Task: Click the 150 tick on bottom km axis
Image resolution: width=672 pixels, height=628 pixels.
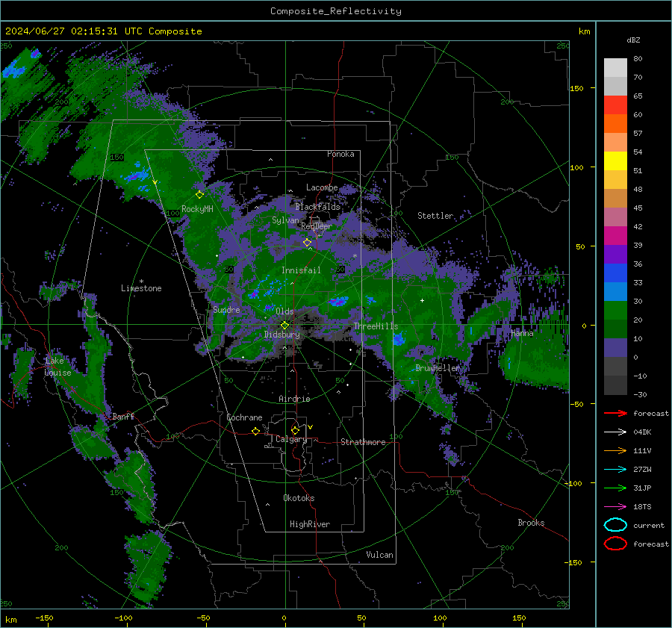Action: [519, 618]
